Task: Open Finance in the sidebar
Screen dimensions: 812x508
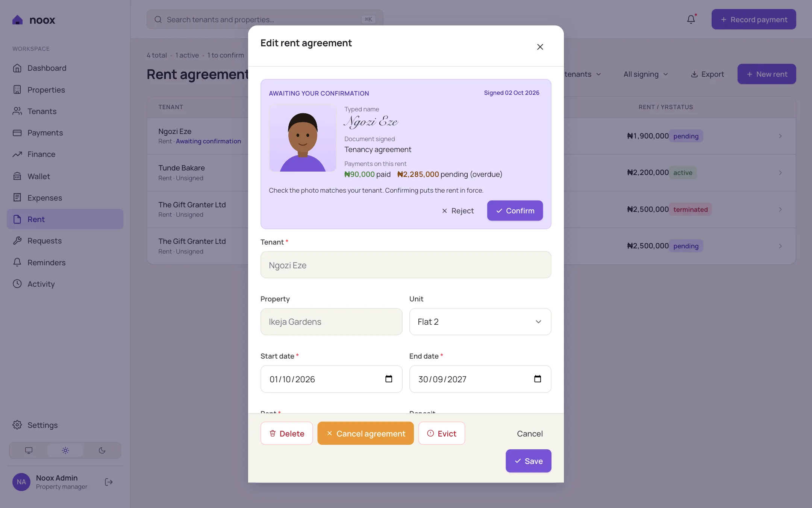Action: click(x=65, y=154)
